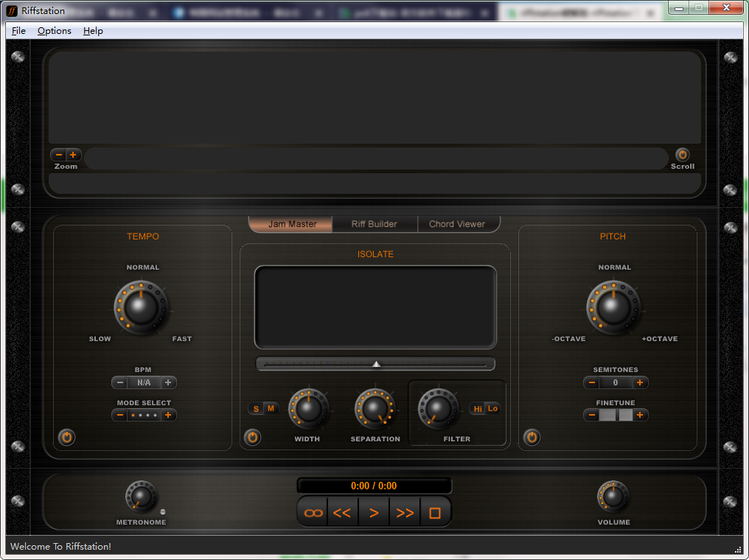This screenshot has width=749, height=560.
Task: Toggle the Scroll button above the waveform
Action: click(x=682, y=155)
